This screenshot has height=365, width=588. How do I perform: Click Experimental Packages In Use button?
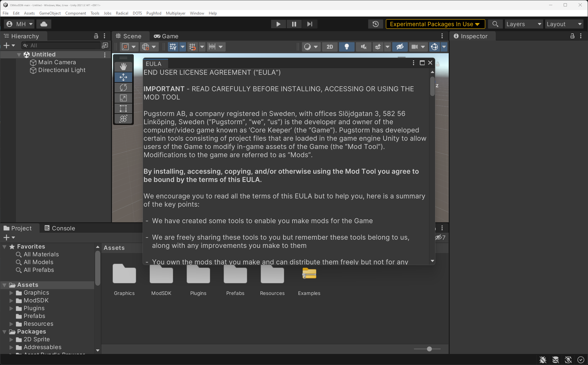tap(435, 24)
